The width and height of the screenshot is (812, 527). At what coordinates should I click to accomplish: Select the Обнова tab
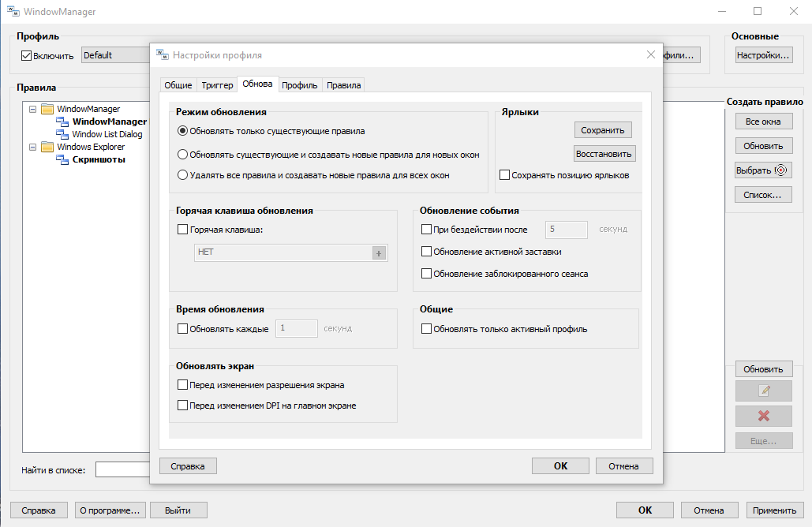tap(257, 84)
